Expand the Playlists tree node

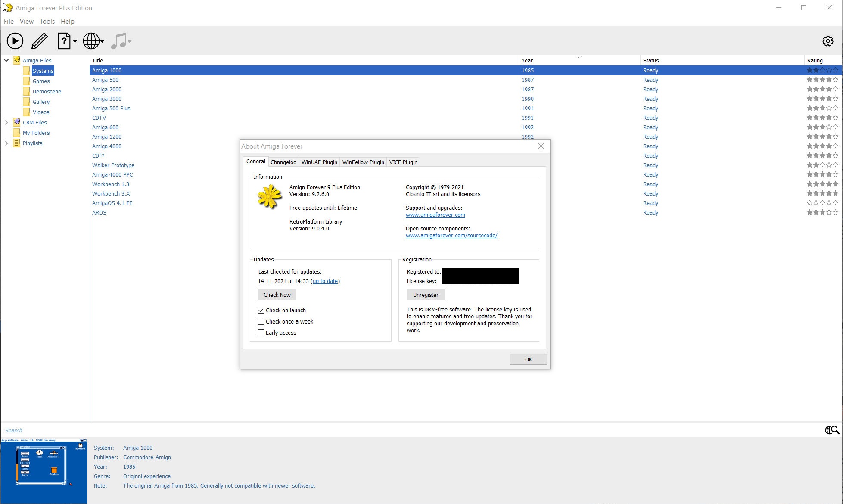pyautogui.click(x=6, y=143)
